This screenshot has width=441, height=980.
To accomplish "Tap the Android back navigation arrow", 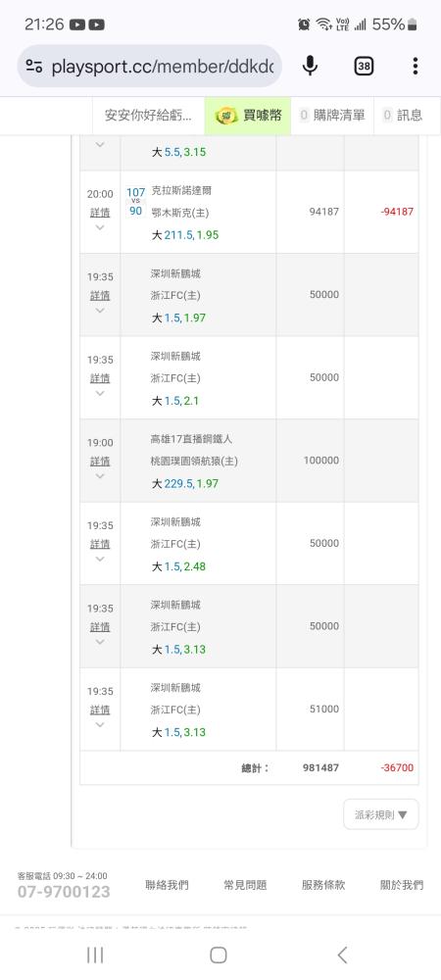I will (342, 955).
